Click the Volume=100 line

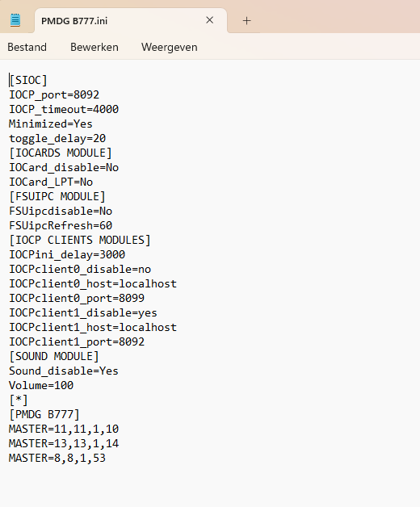(41, 385)
